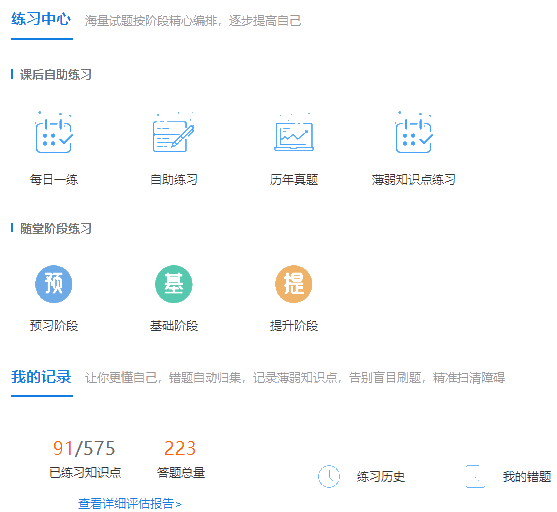Screen dimensions: 557x512
Task: Switch to the 练习中心 tab heading
Action: (41, 19)
